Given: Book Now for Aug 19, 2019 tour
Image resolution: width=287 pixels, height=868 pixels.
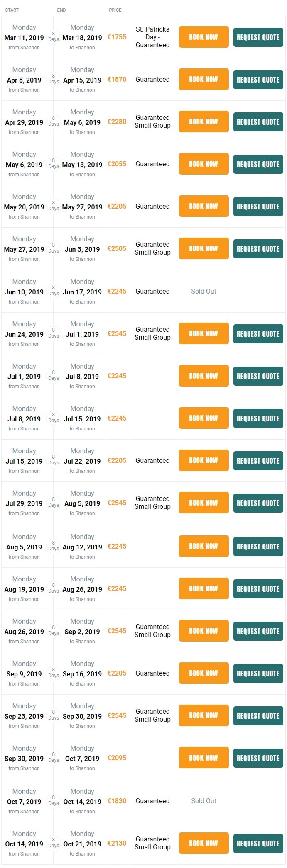Looking at the screenshot, I should (204, 588).
